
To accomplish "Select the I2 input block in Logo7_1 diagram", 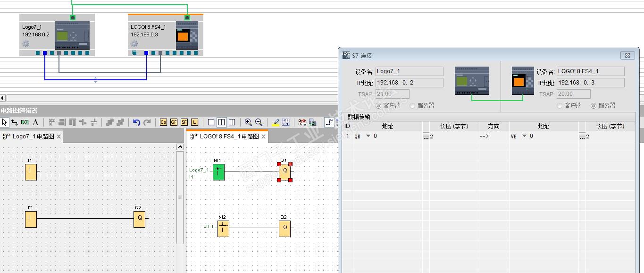I will (31, 219).
